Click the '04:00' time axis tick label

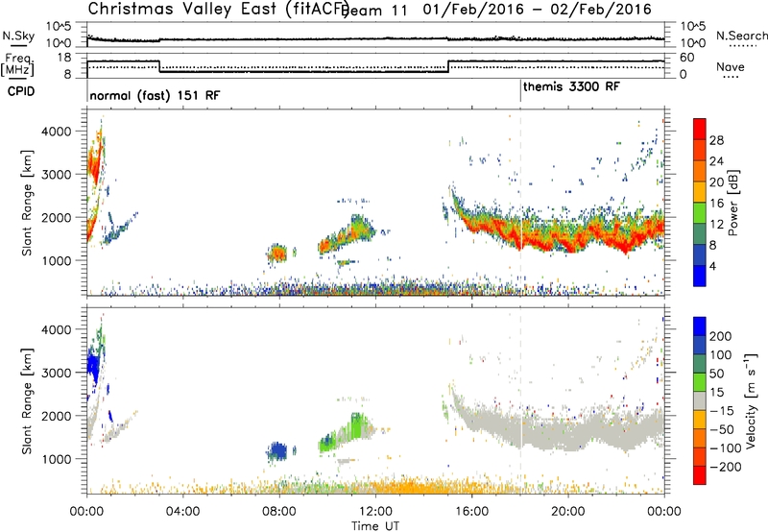click(182, 512)
